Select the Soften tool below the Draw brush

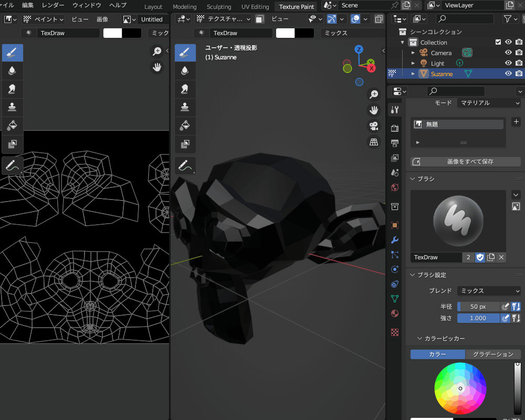(12, 70)
